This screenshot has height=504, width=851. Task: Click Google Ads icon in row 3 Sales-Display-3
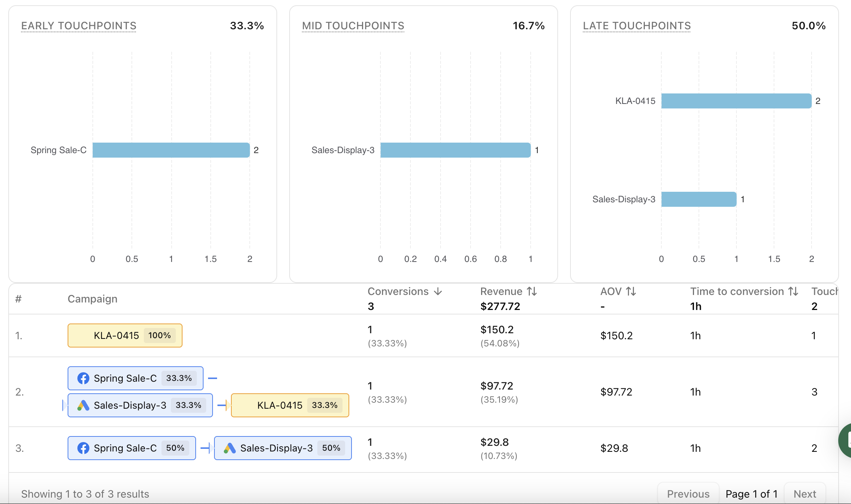229,448
